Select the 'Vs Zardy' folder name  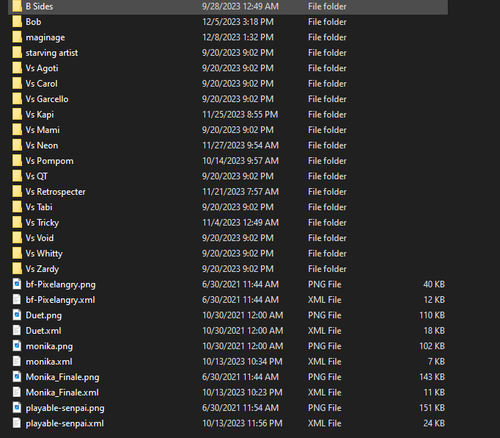click(x=42, y=269)
